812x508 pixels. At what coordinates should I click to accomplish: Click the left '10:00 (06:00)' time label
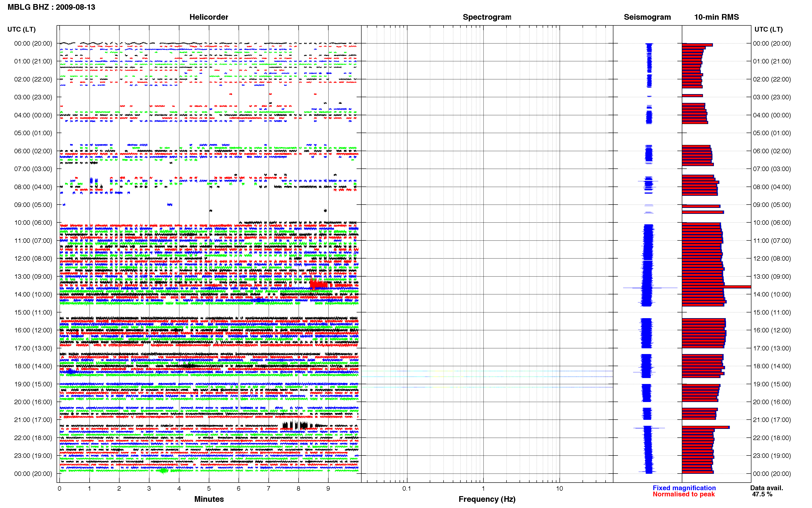click(33, 222)
